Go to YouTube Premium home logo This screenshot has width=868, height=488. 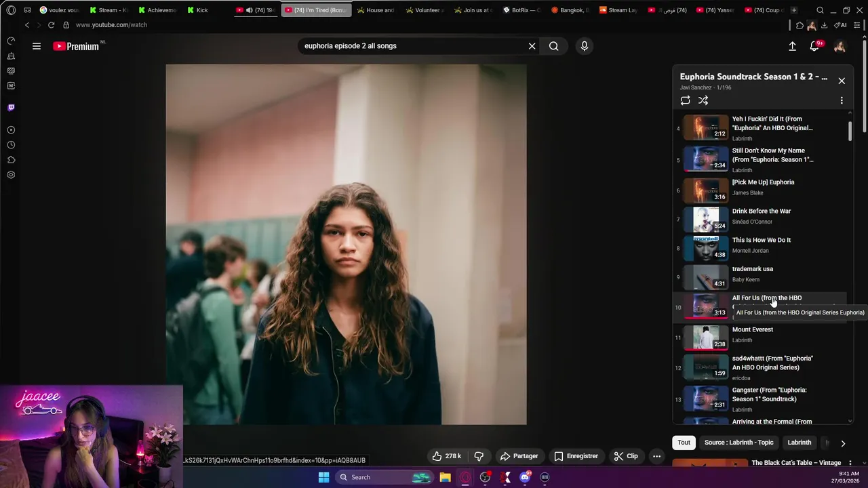(x=76, y=46)
